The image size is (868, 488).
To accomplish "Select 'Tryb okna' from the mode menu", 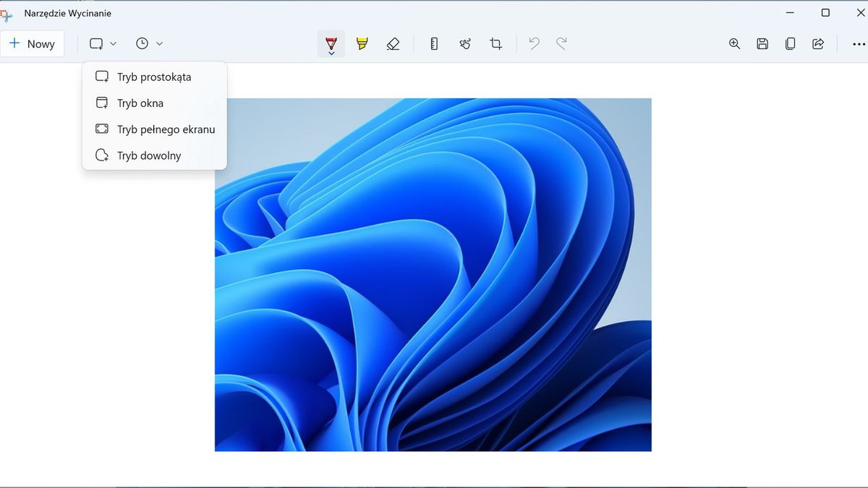I will pyautogui.click(x=140, y=103).
